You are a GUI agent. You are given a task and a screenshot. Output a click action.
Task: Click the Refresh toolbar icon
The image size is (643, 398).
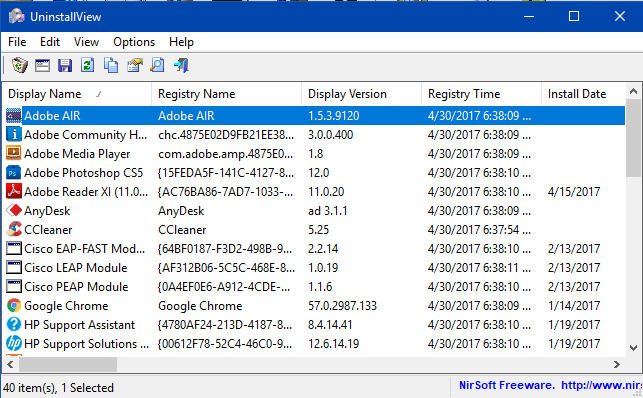pos(87,65)
